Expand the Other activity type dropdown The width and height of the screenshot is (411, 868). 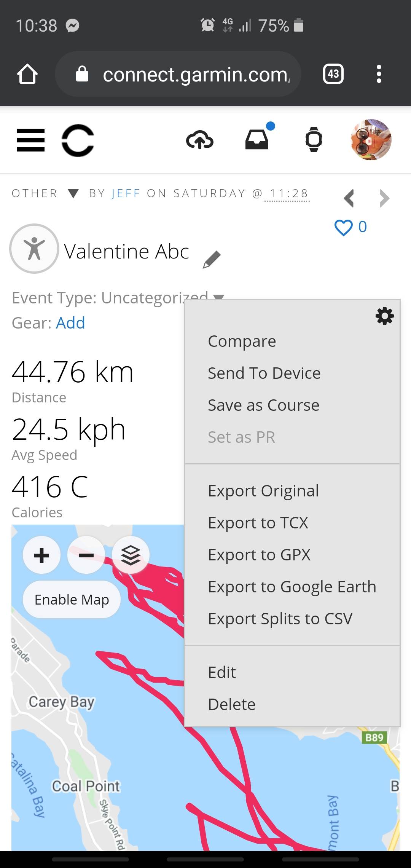73,193
